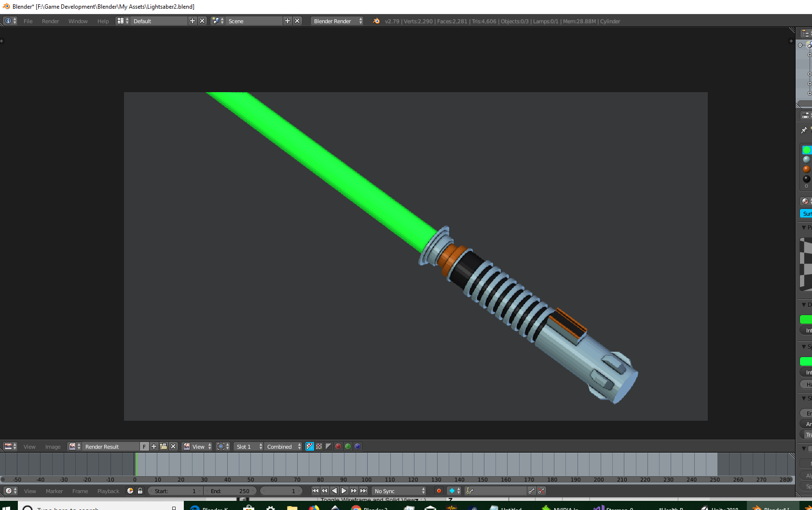
Task: Create a new image with plus icon
Action: click(154, 446)
